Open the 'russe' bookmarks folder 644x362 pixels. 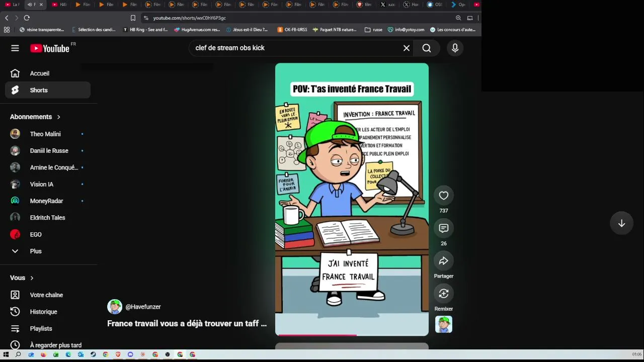(x=373, y=30)
